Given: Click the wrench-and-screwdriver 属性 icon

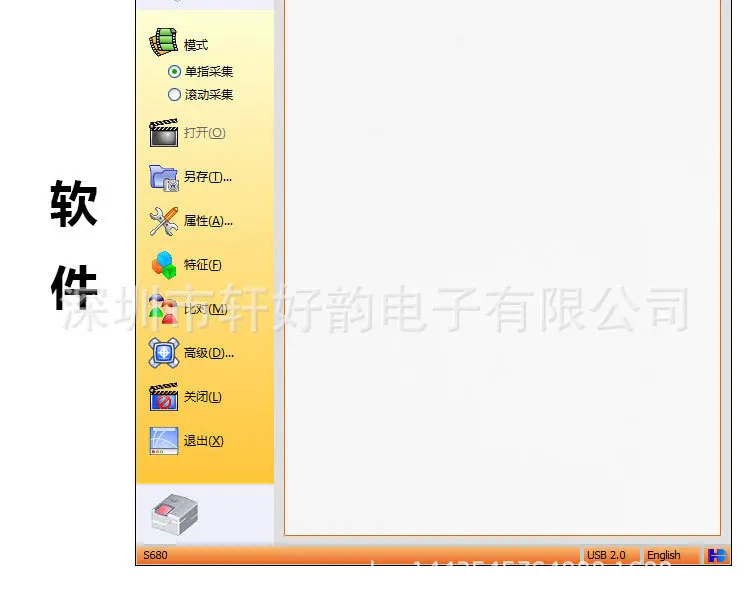Looking at the screenshot, I should tap(164, 221).
